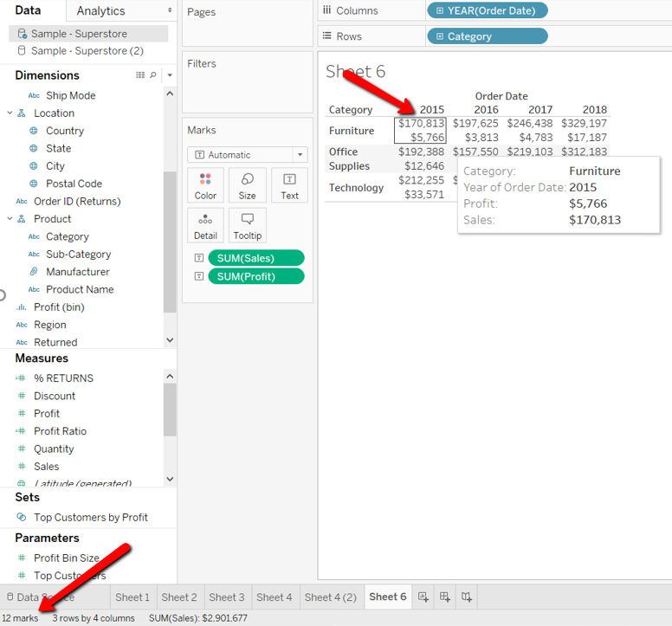672x626 pixels.
Task: Switch to the Data pane tab
Action: 29,10
